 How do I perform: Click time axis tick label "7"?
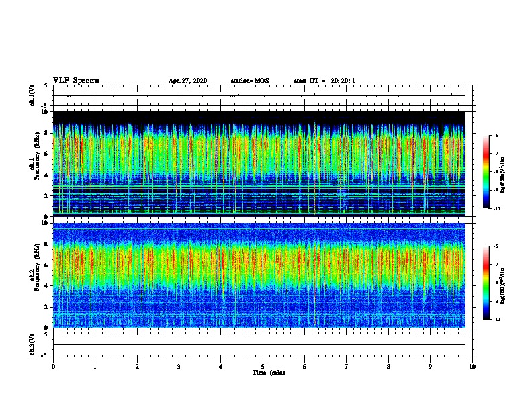(x=347, y=367)
